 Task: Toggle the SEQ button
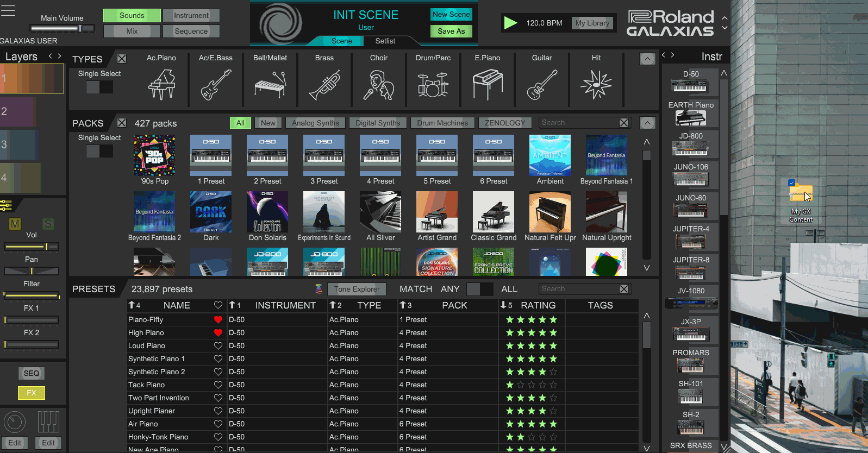pyautogui.click(x=32, y=373)
